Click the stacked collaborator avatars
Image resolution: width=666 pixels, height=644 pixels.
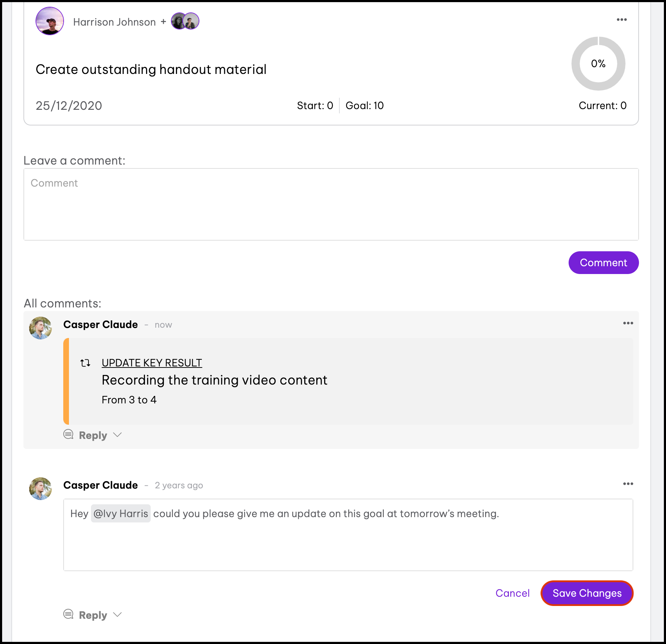click(x=185, y=21)
